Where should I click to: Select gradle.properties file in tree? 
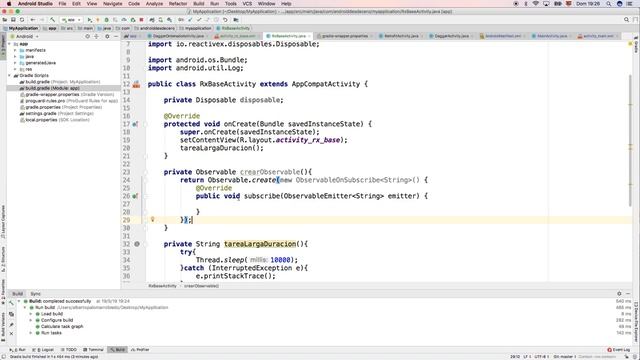(61, 107)
